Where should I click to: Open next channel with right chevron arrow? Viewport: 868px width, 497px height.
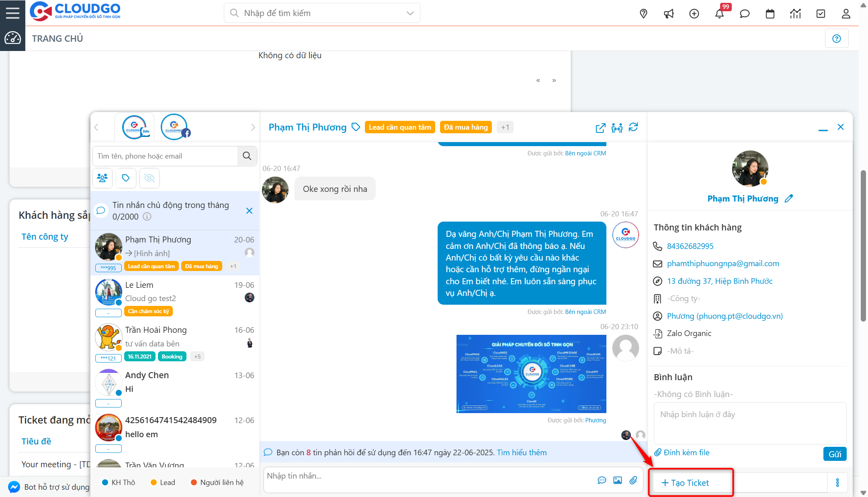click(x=253, y=127)
